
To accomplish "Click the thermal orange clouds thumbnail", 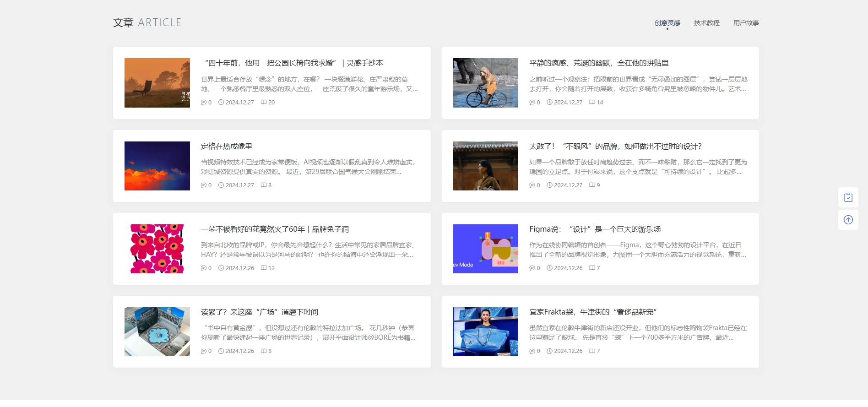I will [157, 166].
